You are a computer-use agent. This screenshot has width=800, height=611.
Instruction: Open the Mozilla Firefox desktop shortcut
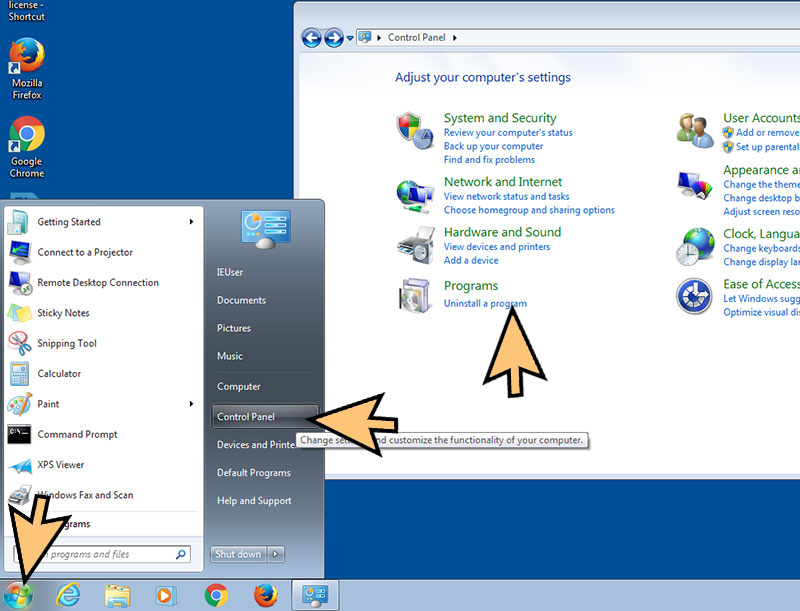27,60
